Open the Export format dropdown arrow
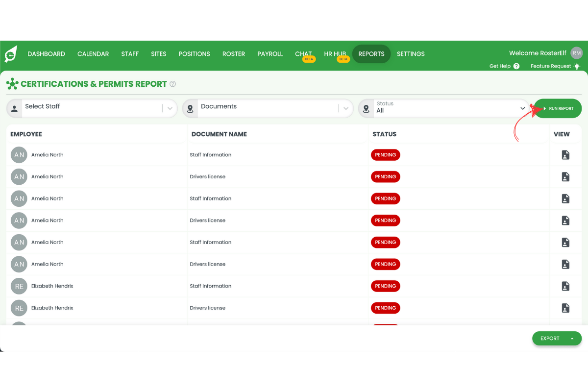The width and height of the screenshot is (588, 392). pyautogui.click(x=572, y=338)
